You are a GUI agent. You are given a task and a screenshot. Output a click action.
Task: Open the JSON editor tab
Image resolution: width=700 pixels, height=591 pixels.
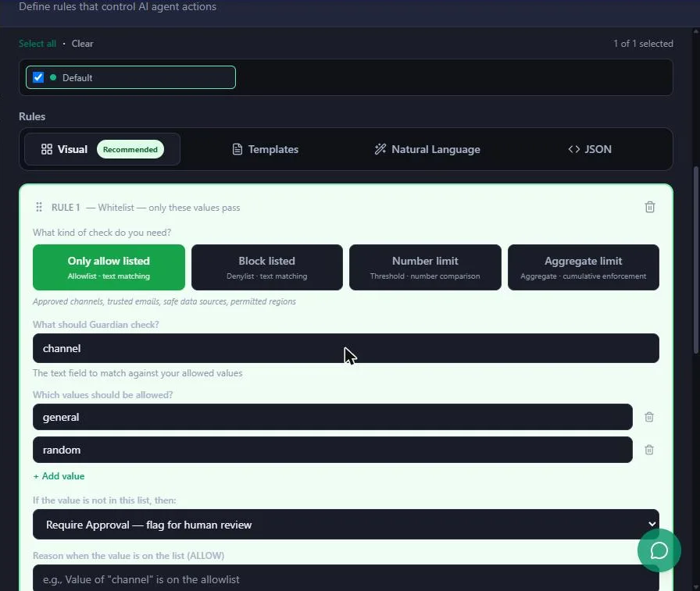pos(590,149)
